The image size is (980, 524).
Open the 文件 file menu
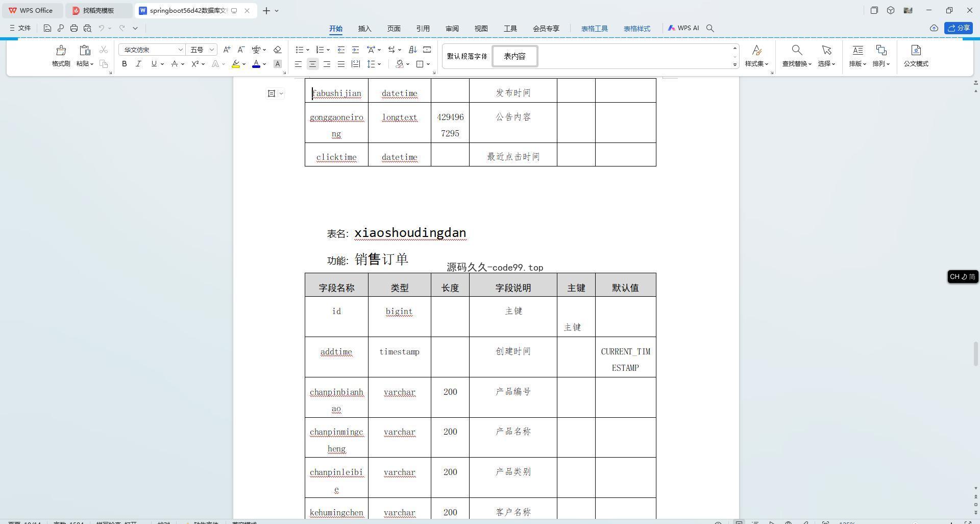coord(20,28)
